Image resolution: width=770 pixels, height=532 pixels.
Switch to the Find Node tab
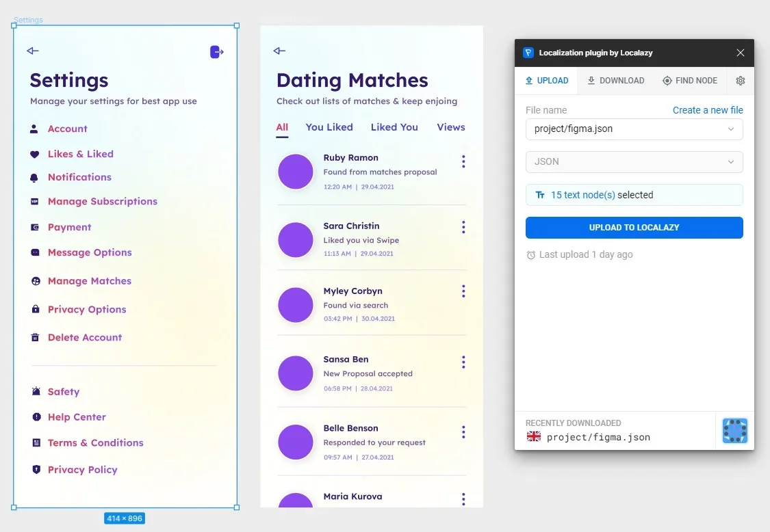689,81
